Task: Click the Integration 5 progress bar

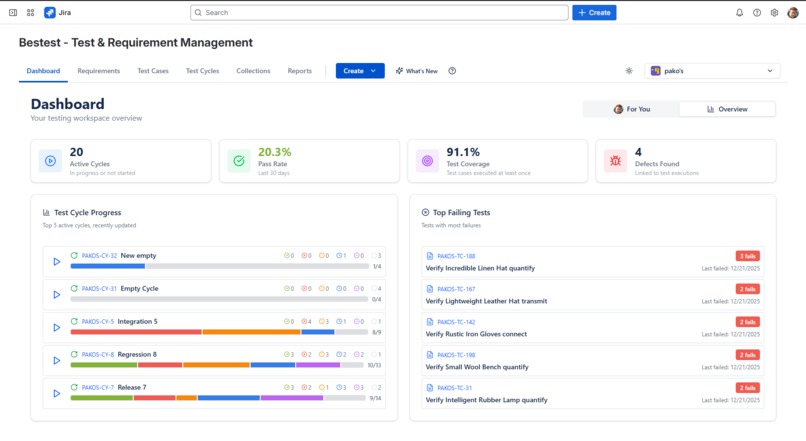Action: [x=219, y=332]
